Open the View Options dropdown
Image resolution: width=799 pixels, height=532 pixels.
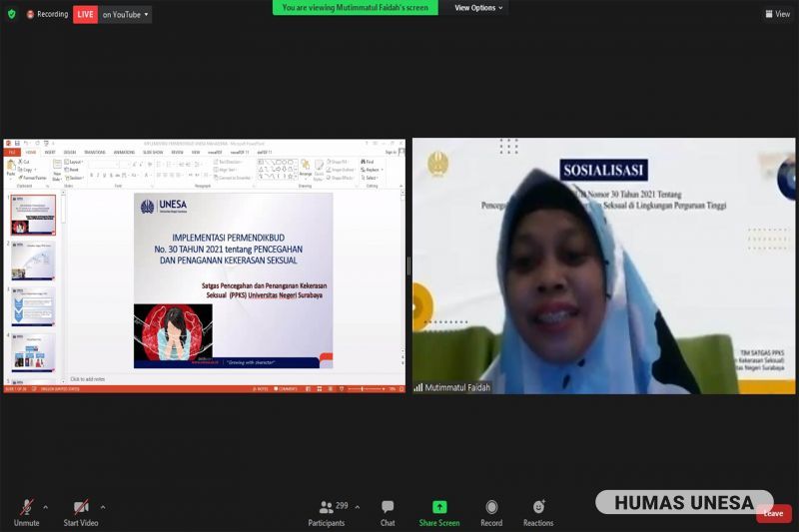[478, 8]
